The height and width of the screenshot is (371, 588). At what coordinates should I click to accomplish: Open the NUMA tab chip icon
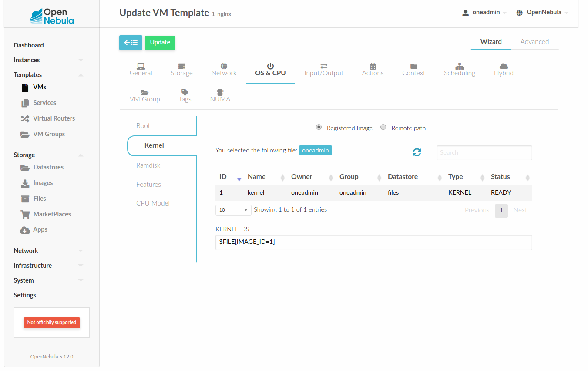[220, 92]
